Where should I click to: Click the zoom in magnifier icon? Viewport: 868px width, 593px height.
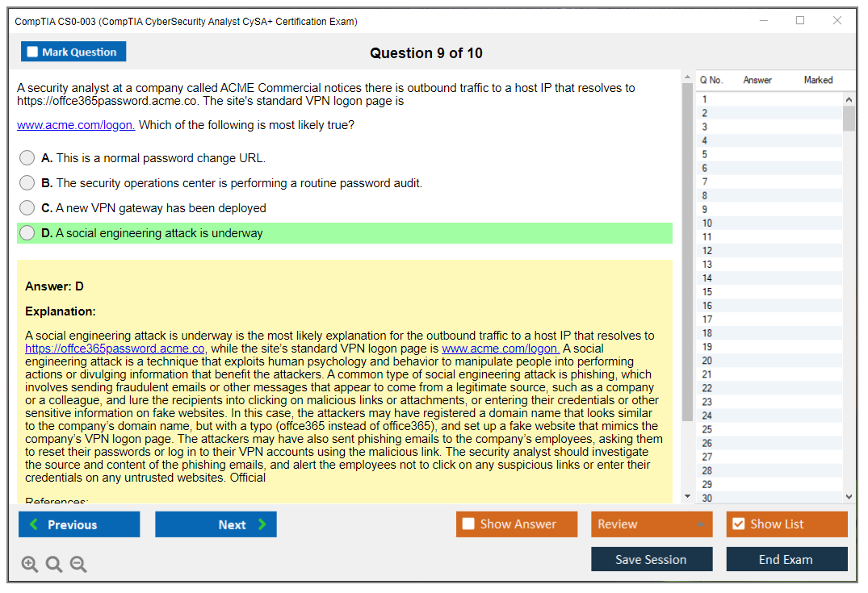pos(30,564)
